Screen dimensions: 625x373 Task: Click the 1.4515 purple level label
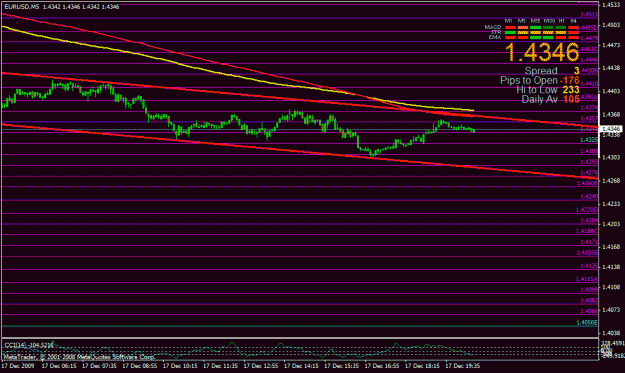tap(589, 15)
